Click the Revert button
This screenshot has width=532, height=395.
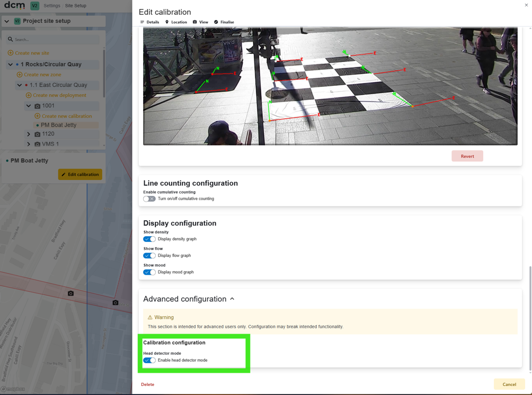[x=467, y=156]
